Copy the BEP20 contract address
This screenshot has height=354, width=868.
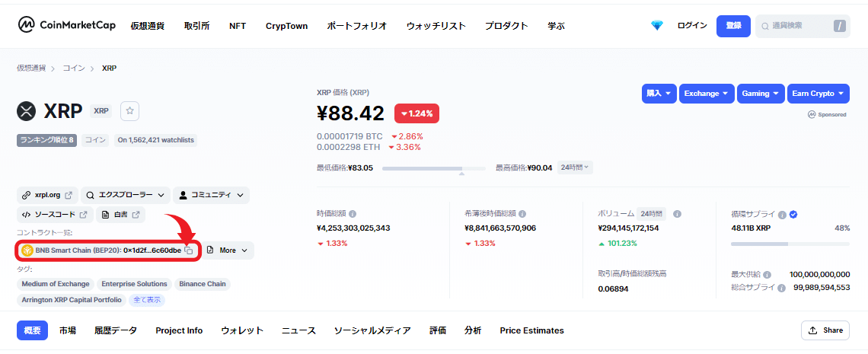tap(189, 250)
